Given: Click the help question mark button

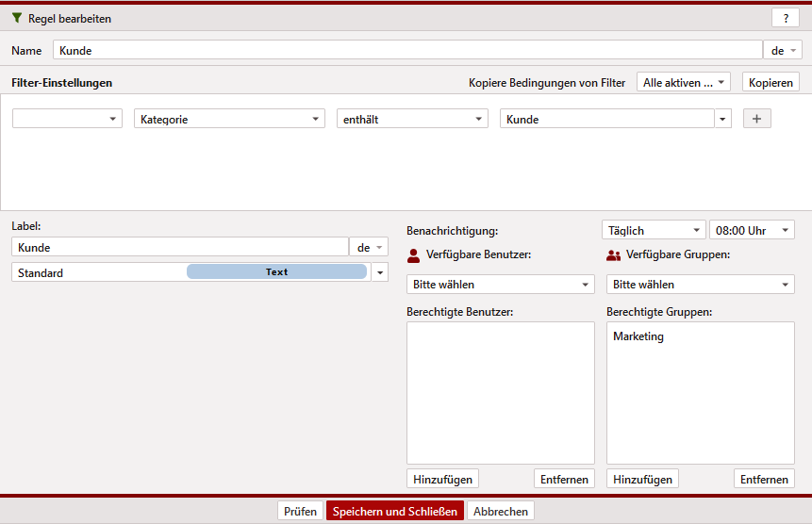Looking at the screenshot, I should (785, 18).
